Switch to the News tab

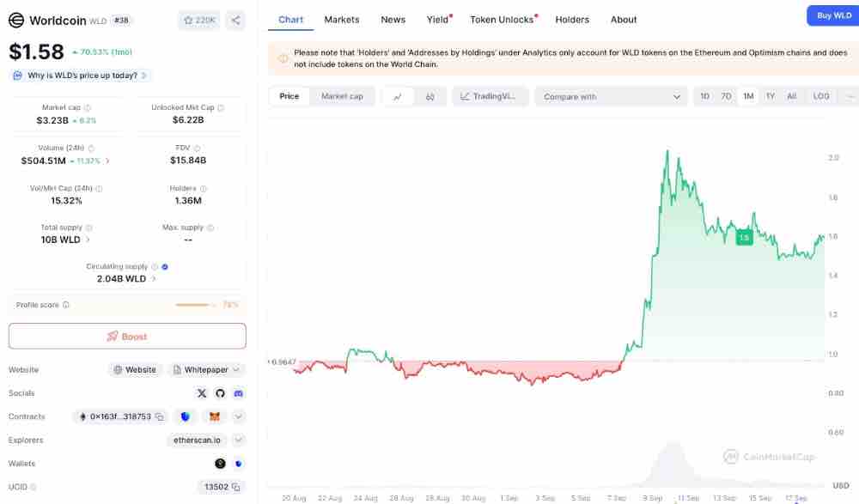click(x=393, y=20)
